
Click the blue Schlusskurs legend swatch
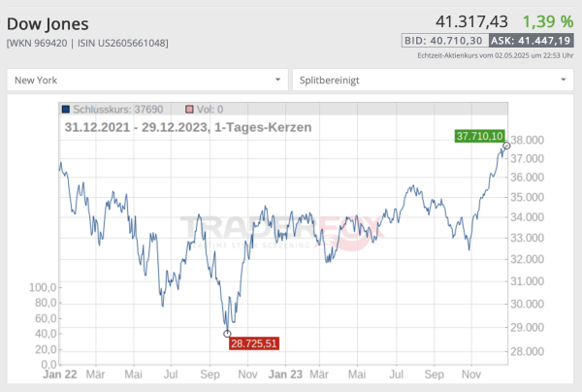[66, 109]
